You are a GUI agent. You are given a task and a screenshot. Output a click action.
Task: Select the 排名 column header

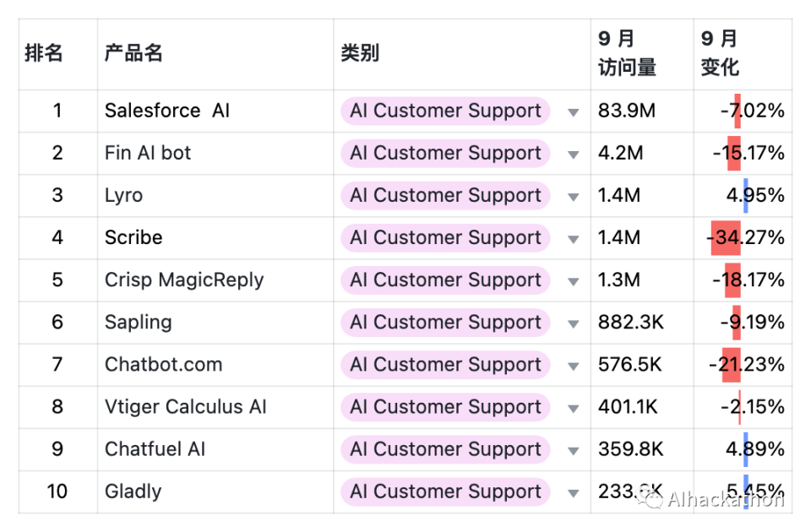[44, 54]
